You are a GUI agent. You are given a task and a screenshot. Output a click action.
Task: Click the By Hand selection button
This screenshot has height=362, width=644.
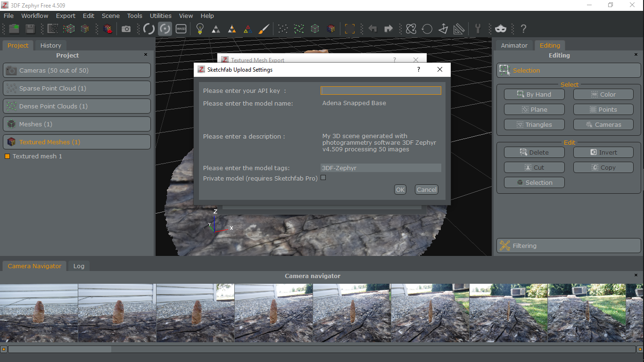(x=534, y=94)
